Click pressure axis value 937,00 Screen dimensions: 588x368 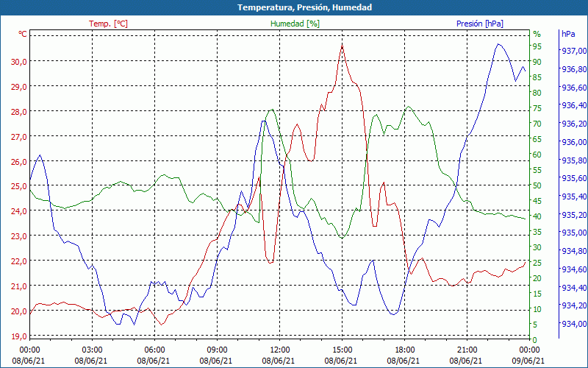click(x=573, y=51)
